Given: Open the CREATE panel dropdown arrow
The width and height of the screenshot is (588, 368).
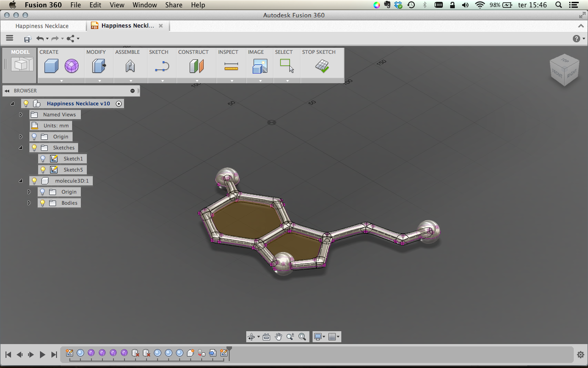Looking at the screenshot, I should (x=61, y=80).
